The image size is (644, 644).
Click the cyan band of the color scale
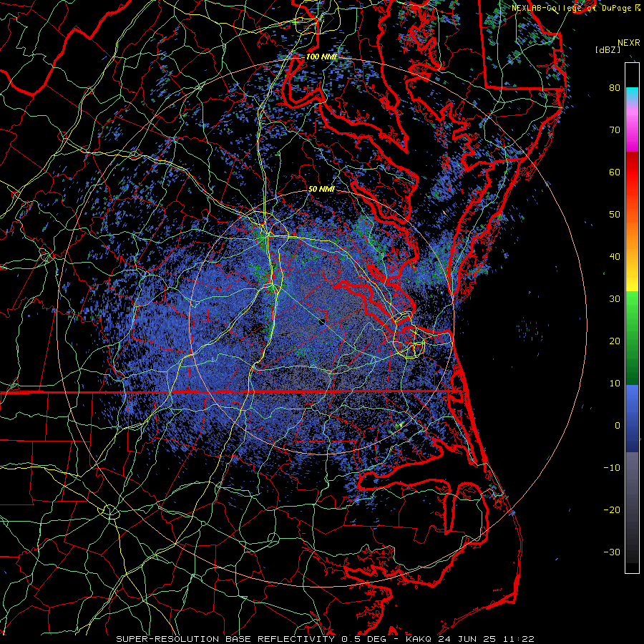632,94
